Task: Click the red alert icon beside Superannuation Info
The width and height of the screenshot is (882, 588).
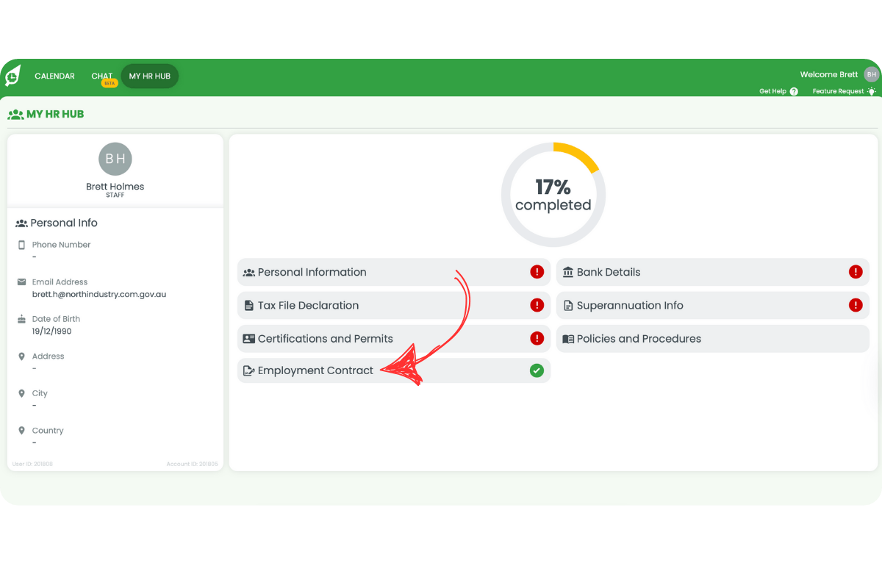Action: (856, 305)
